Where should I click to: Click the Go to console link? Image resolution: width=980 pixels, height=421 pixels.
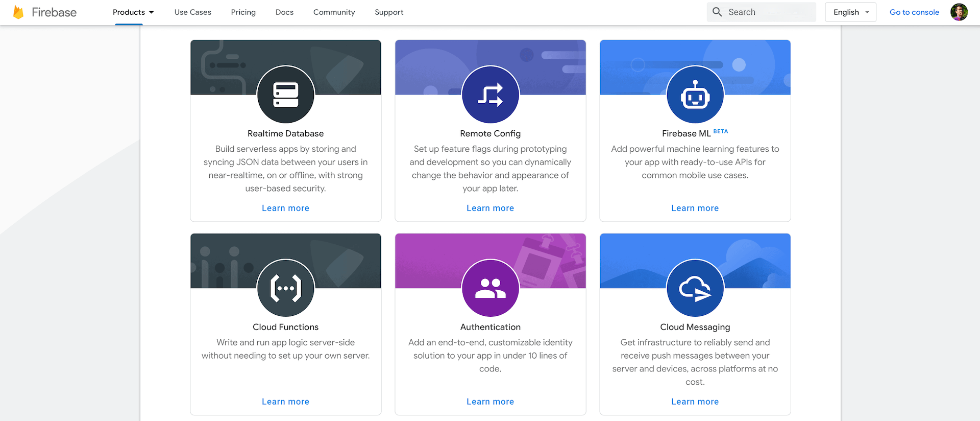pos(914,12)
